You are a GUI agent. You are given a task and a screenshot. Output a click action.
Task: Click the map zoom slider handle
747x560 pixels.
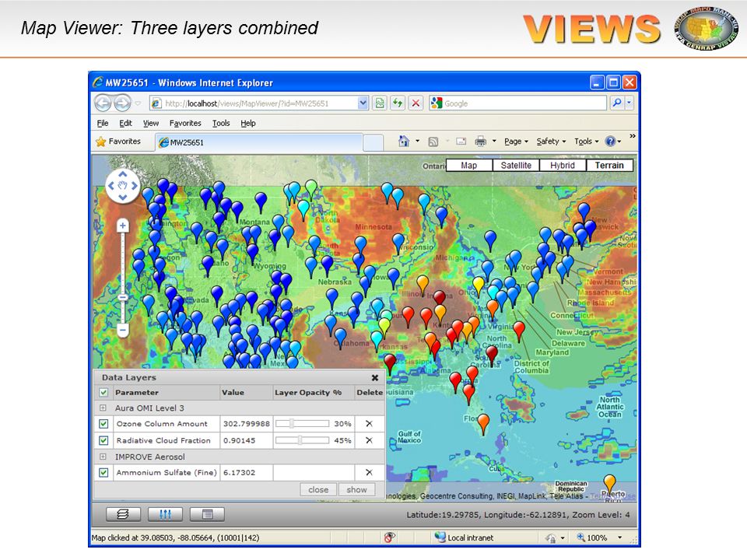pos(122,298)
